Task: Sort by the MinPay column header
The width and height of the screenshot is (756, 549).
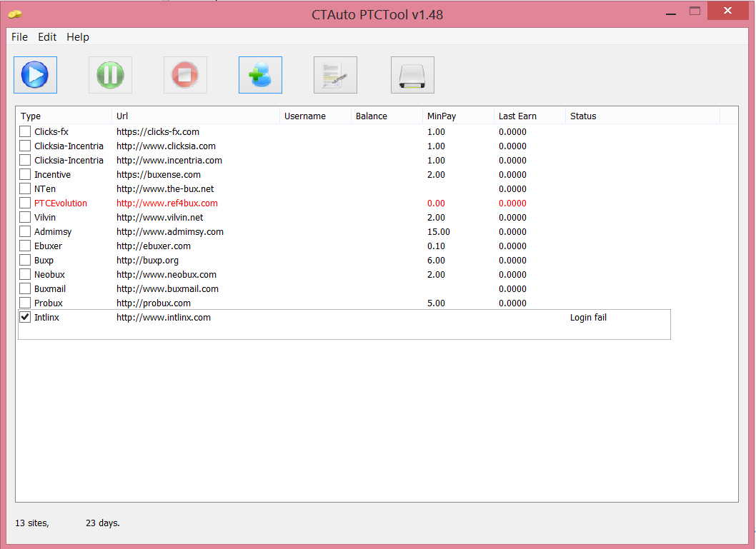Action: point(458,116)
